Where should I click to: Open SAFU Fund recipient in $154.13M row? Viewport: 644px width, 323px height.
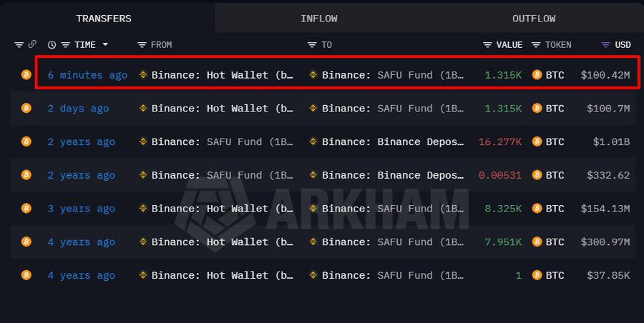coord(393,209)
